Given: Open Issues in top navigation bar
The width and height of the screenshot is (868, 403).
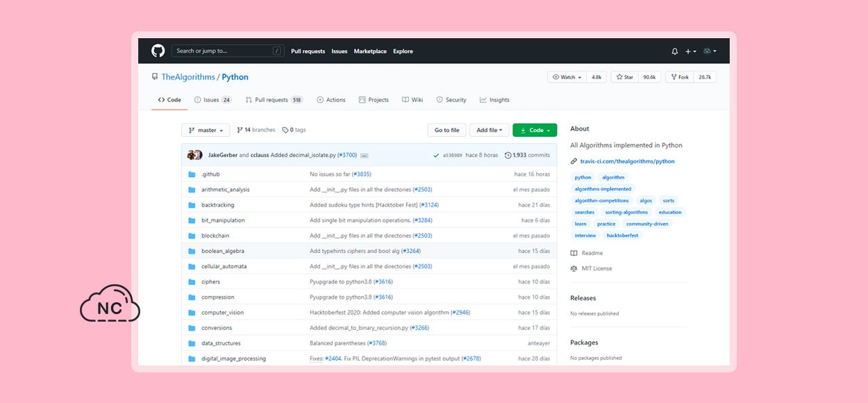Looking at the screenshot, I should click(x=340, y=51).
